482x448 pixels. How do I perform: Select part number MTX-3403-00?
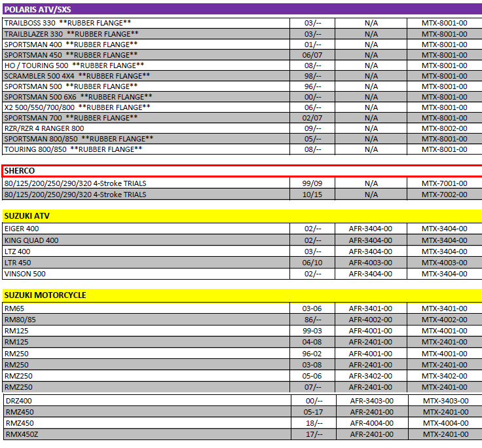pyautogui.click(x=445, y=401)
